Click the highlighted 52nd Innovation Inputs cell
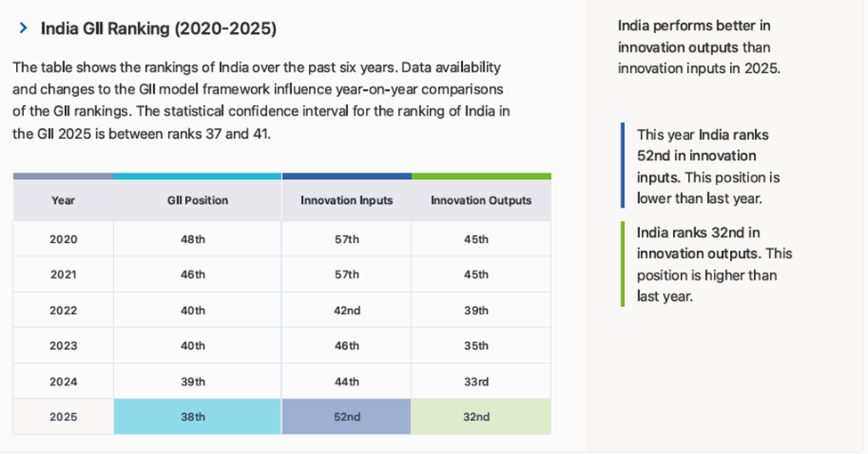The height and width of the screenshot is (454, 868). (346, 417)
